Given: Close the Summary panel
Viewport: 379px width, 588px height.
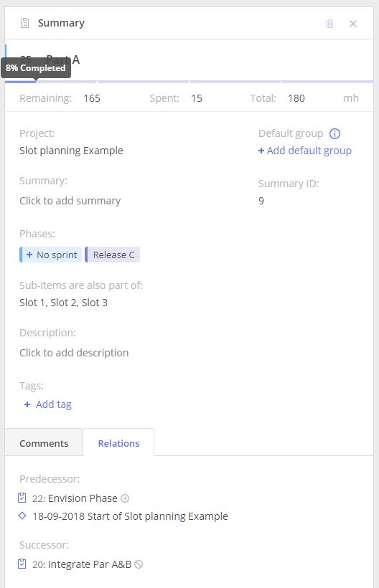Looking at the screenshot, I should [x=352, y=24].
